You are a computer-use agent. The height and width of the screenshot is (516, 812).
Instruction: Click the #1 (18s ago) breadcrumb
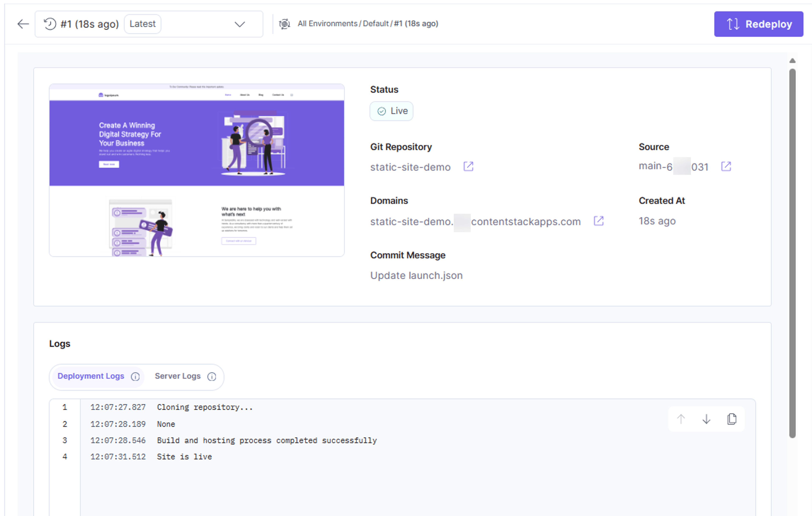(x=416, y=24)
